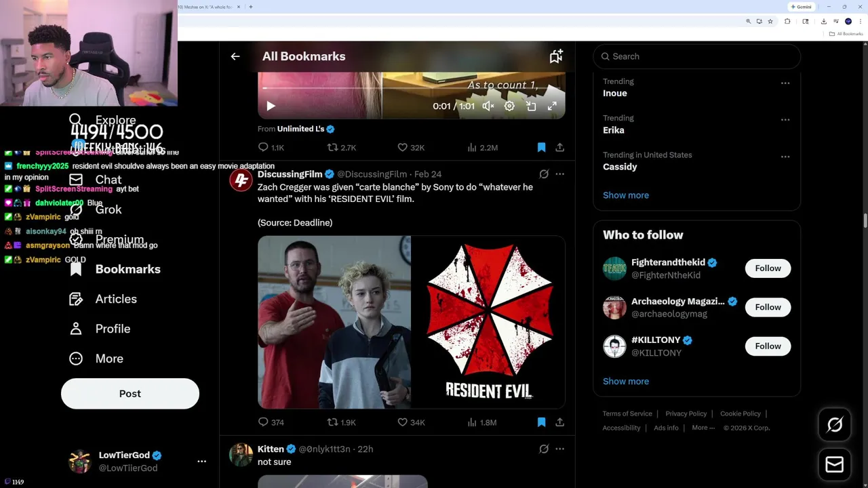
Task: Click into the X Search field
Action: [697, 56]
